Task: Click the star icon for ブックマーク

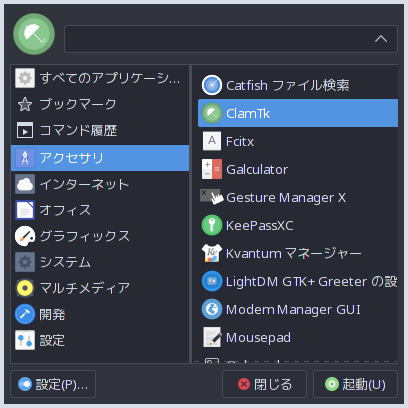Action: tap(25, 104)
